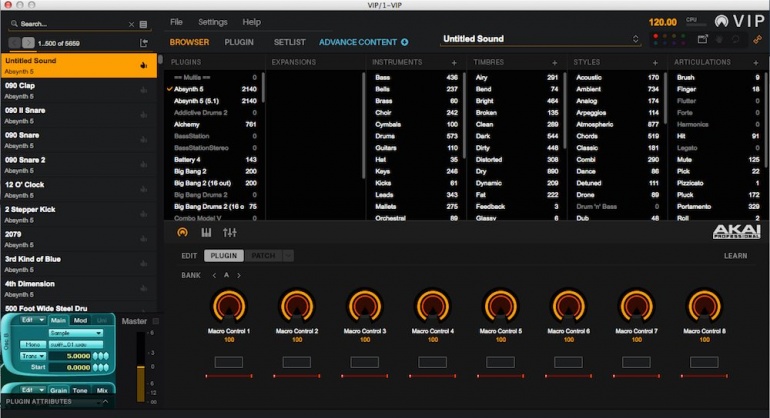This screenshot has width=770, height=418.
Task: Select the control knob view icon
Action: (182, 232)
